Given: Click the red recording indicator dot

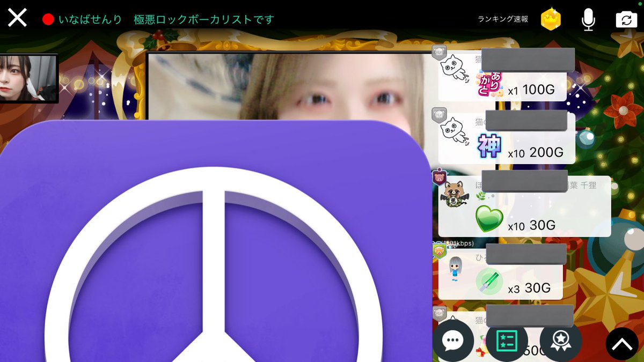Looking at the screenshot, I should 48,20.
